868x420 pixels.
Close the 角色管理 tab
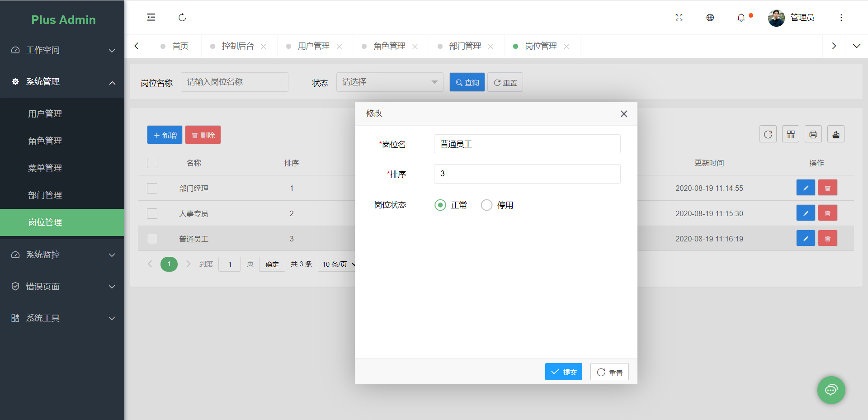pyautogui.click(x=415, y=46)
